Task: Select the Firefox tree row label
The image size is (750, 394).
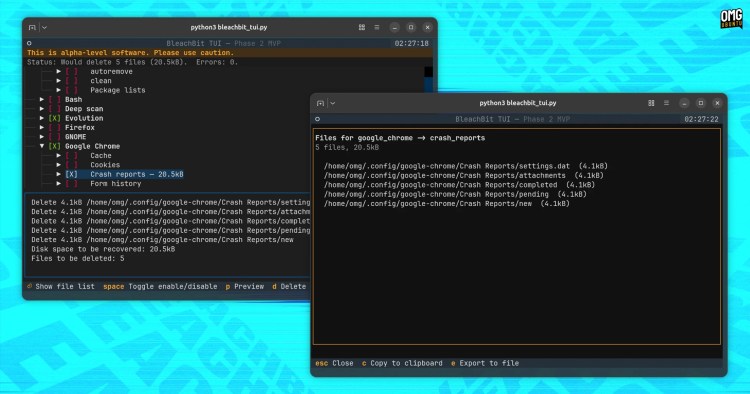Action: click(x=80, y=128)
